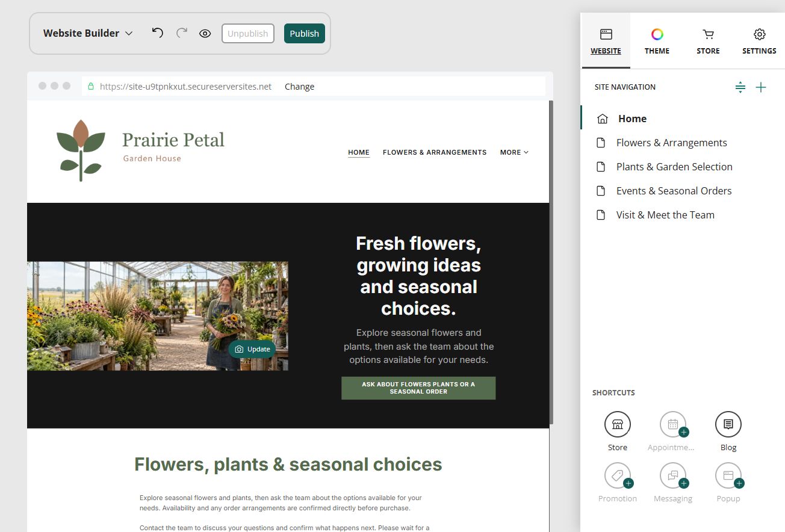Add a Promotion shortcut
This screenshot has height=532, width=785.
pos(618,475)
